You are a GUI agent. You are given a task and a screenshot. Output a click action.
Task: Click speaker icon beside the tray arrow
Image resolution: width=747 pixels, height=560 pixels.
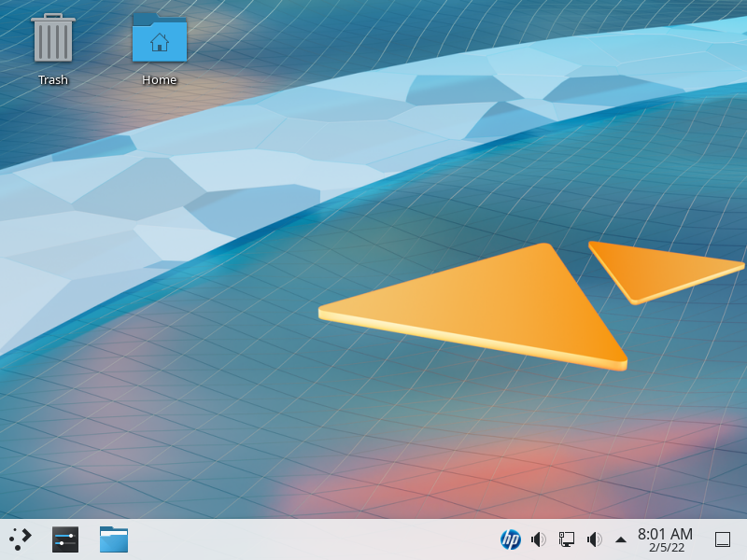(594, 539)
